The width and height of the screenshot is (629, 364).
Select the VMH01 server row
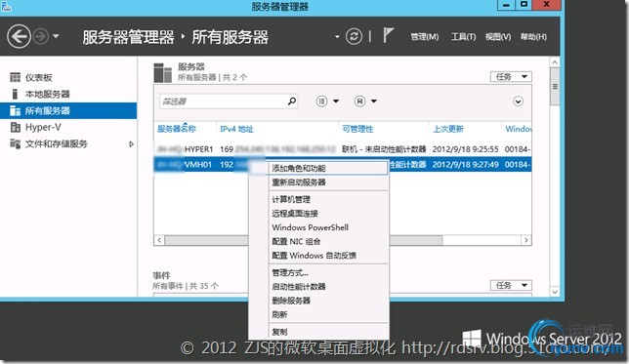tap(343, 164)
